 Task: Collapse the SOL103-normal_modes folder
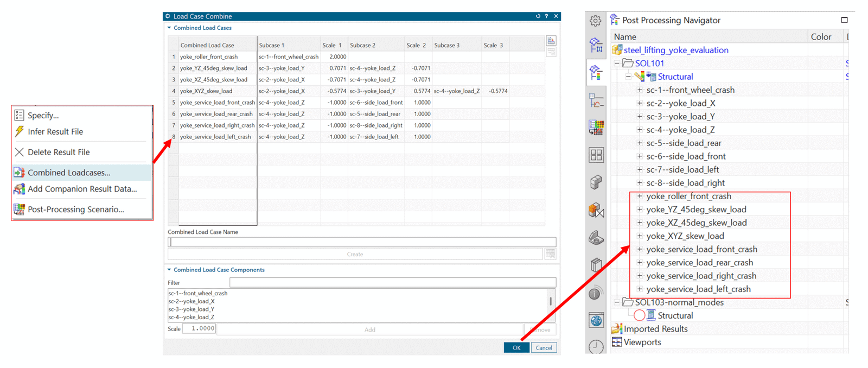pos(617,302)
